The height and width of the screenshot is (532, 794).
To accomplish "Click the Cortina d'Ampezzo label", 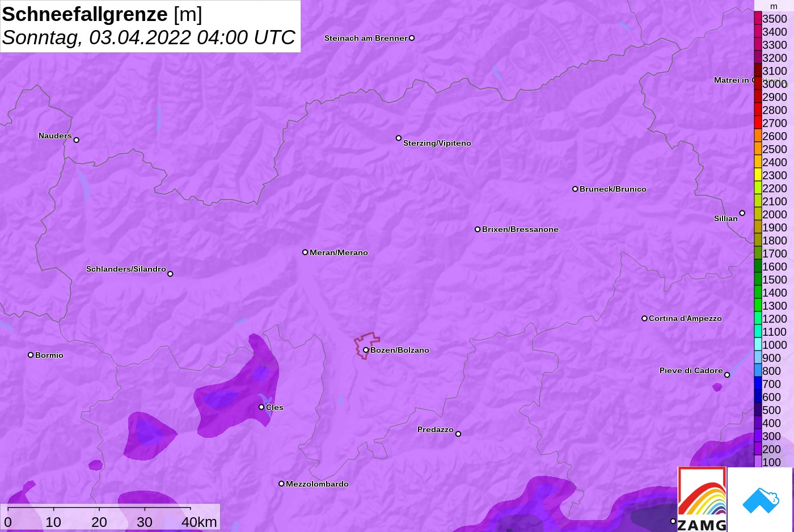I will [685, 318].
